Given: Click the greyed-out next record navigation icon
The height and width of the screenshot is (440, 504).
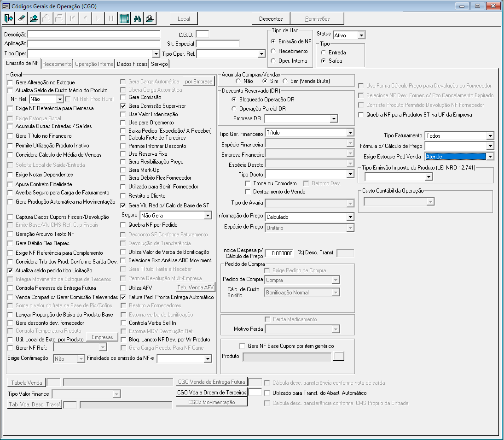Looking at the screenshot, I should click(x=98, y=18).
